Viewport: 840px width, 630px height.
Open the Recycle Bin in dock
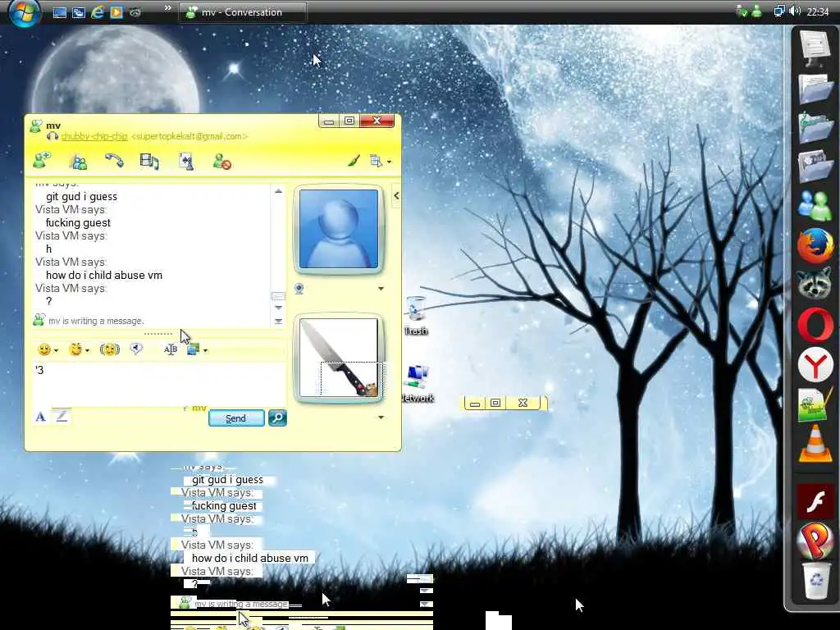click(x=815, y=580)
